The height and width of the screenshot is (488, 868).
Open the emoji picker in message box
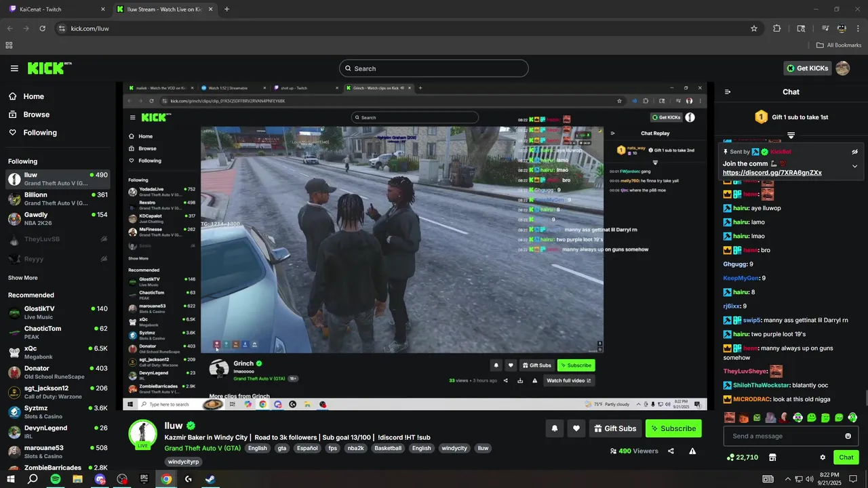click(x=848, y=436)
